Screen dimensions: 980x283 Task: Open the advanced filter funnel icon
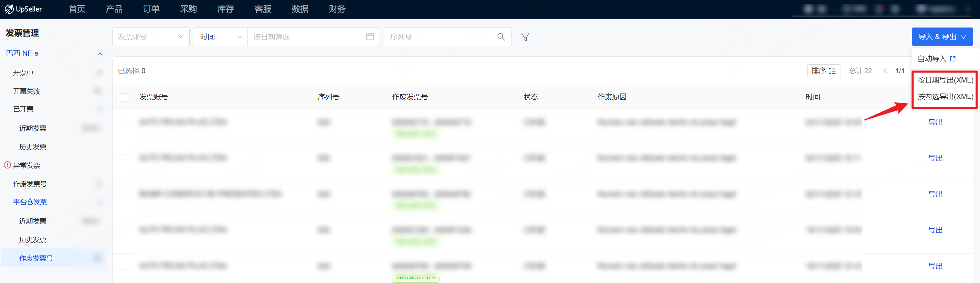pyautogui.click(x=525, y=37)
